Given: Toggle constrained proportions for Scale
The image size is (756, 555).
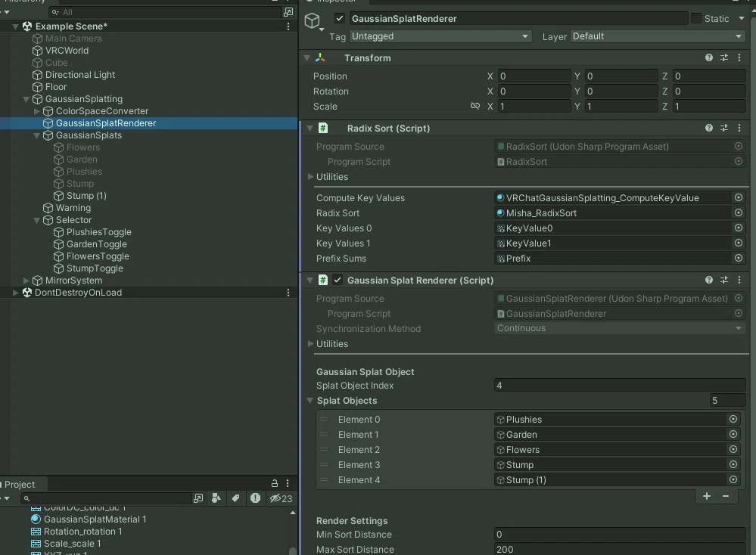Looking at the screenshot, I should [475, 106].
